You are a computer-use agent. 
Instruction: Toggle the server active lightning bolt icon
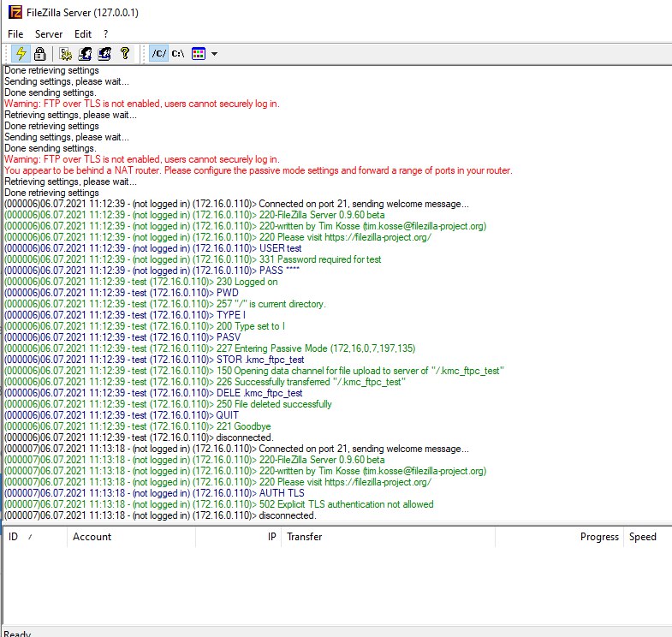(21, 54)
